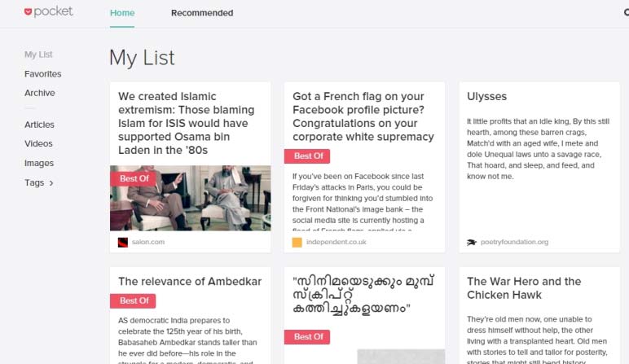
Task: Click Best Of tag on French flag article
Action: pyautogui.click(x=307, y=156)
